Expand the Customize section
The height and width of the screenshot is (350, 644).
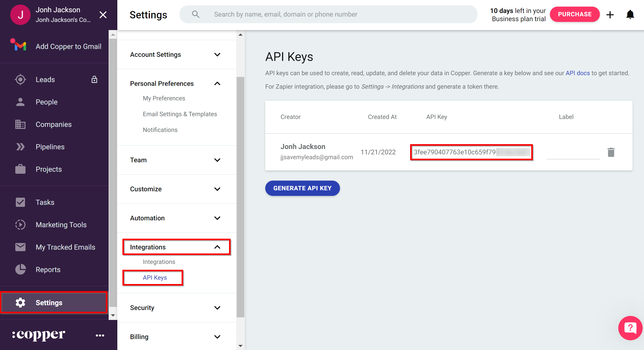[x=176, y=189]
